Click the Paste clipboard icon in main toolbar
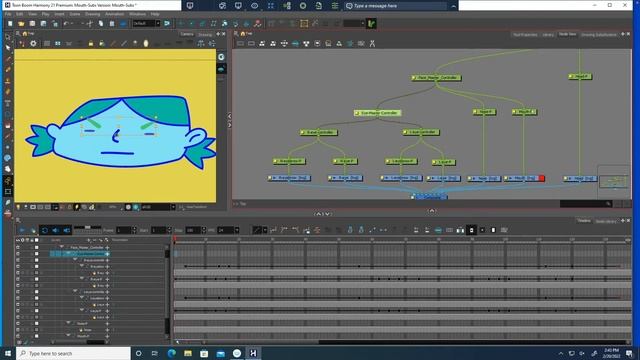 112,24
